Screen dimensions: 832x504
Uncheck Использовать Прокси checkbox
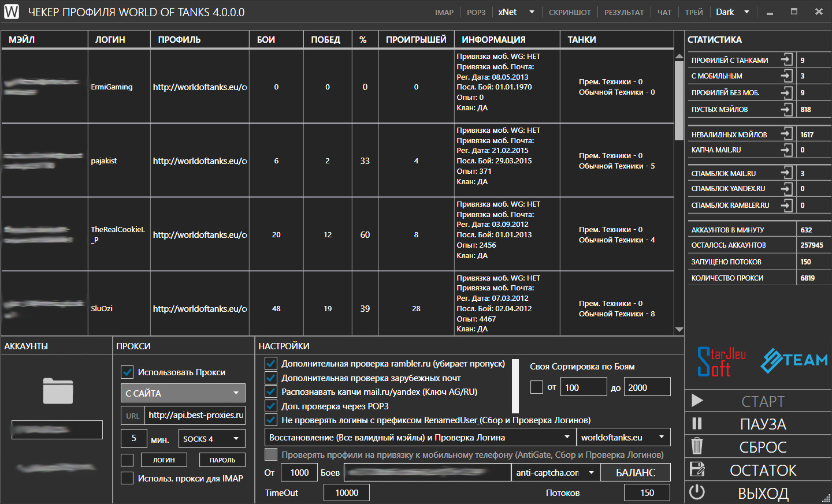tap(127, 372)
